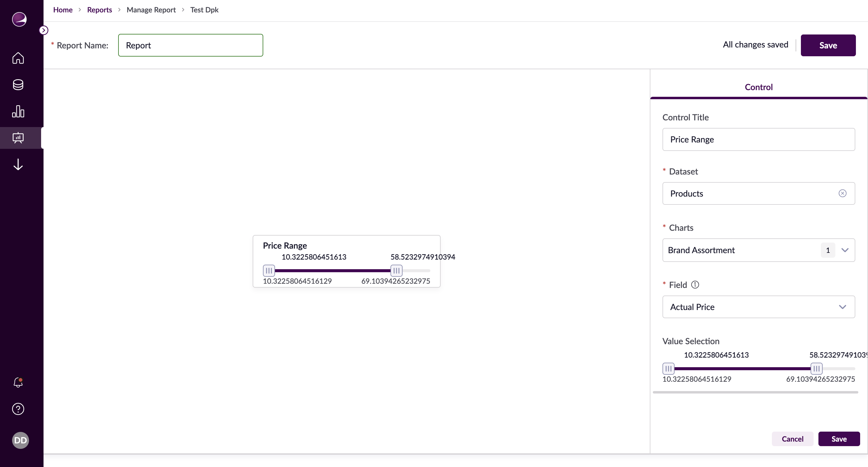868x467 pixels.
Task: Open the Reports presentation icon
Action: point(18,138)
